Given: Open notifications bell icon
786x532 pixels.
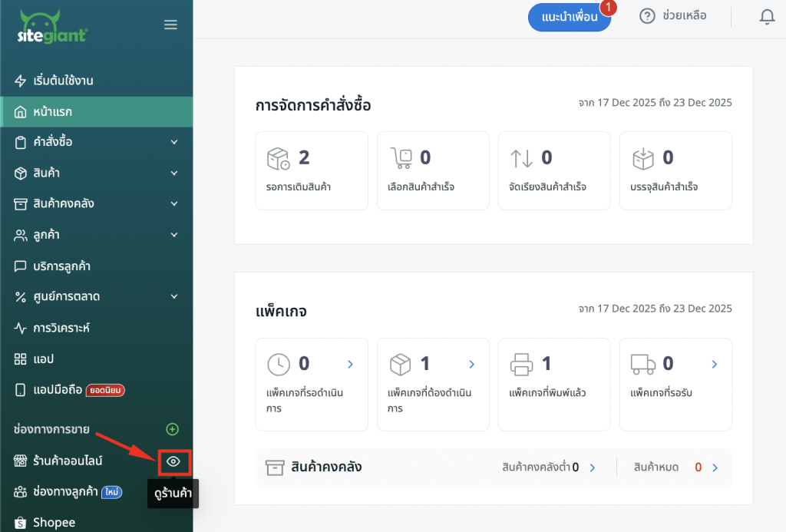Looking at the screenshot, I should [767, 16].
